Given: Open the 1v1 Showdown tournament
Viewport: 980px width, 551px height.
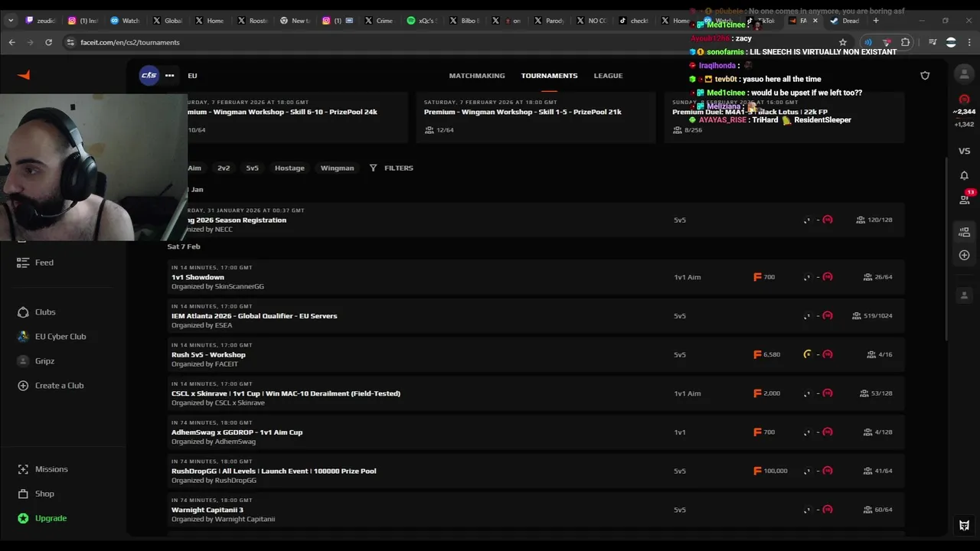Looking at the screenshot, I should (x=536, y=277).
